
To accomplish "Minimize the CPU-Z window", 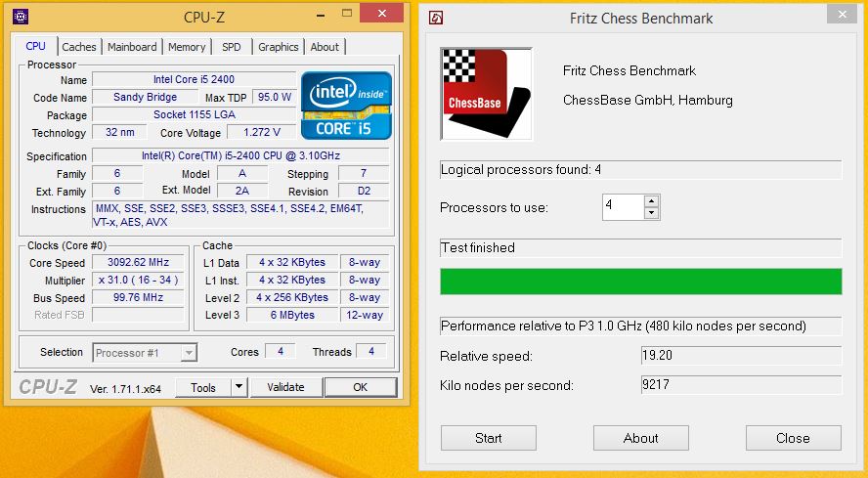I will (x=321, y=15).
